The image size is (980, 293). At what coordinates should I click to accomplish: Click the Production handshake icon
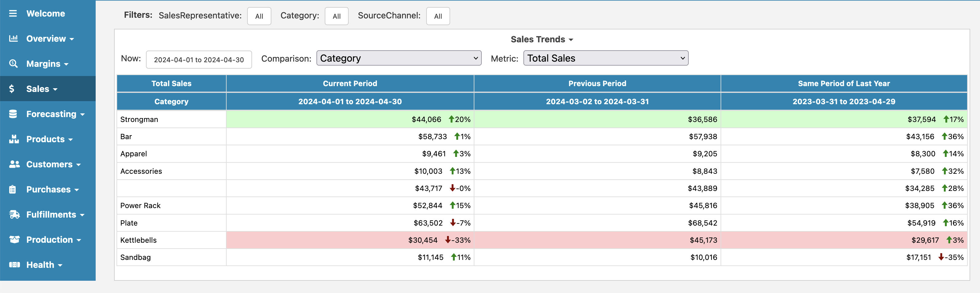[14, 239]
